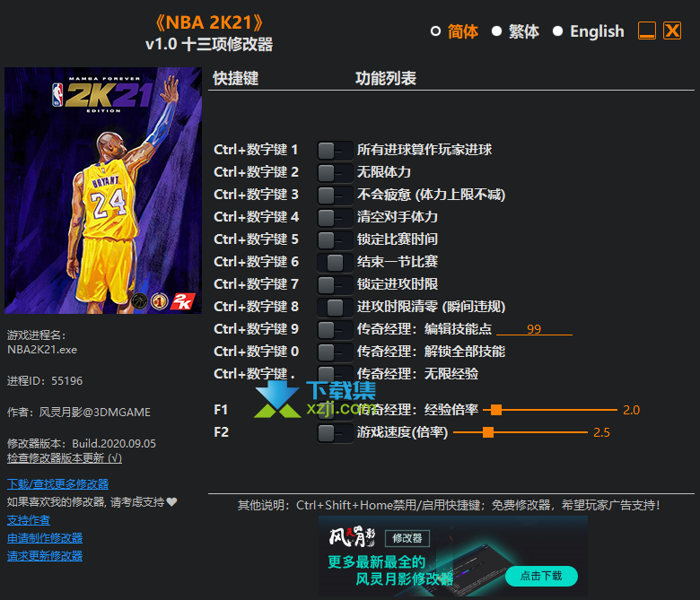Click the 编辑技能点 value field showing 99
The image size is (700, 600).
pyautogui.click(x=534, y=329)
